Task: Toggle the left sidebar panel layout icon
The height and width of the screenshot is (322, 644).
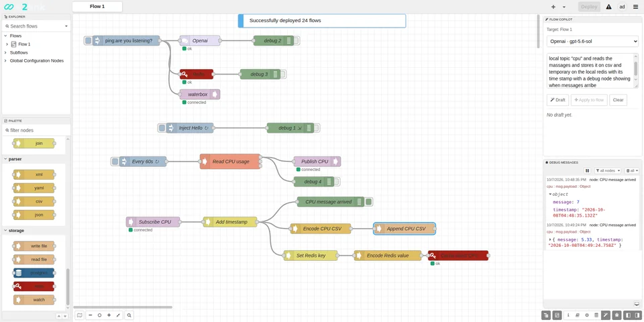Action: [x=629, y=315]
